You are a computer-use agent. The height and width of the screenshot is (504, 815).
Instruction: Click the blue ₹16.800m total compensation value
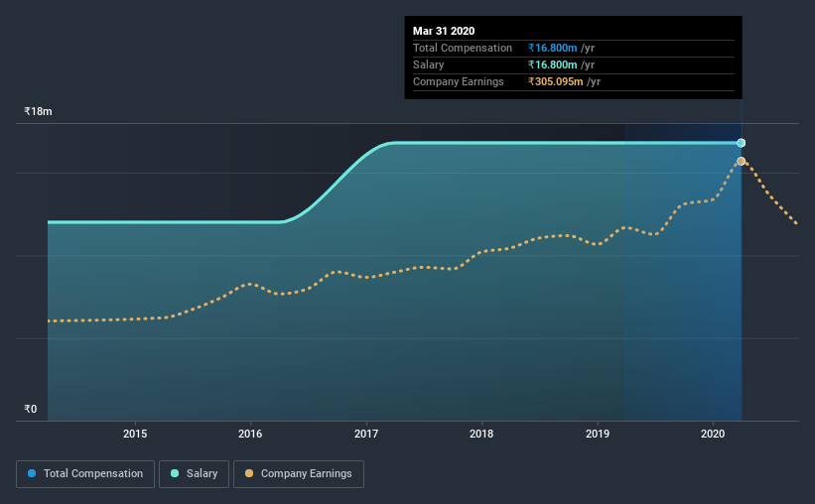click(x=553, y=48)
